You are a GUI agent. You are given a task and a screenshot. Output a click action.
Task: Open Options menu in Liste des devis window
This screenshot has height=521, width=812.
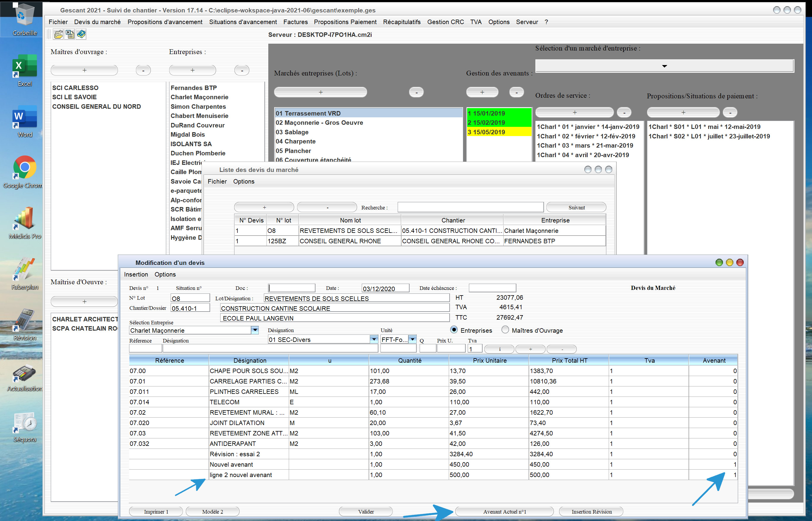click(243, 181)
